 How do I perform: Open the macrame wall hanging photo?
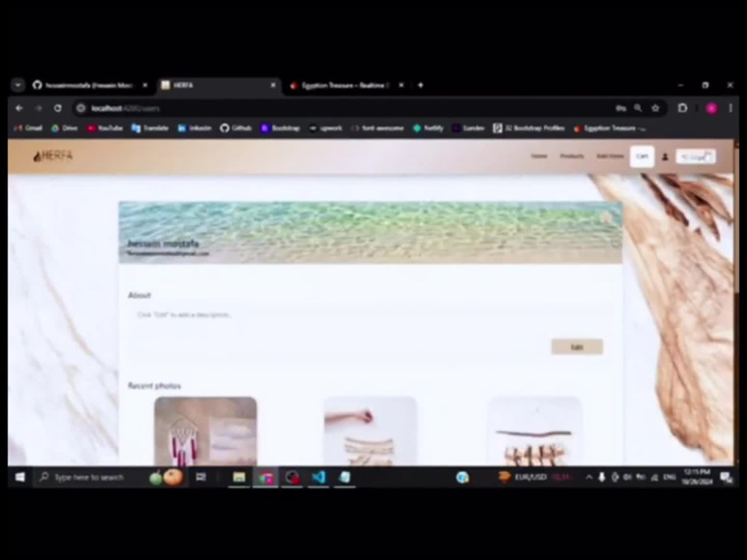coord(205,431)
